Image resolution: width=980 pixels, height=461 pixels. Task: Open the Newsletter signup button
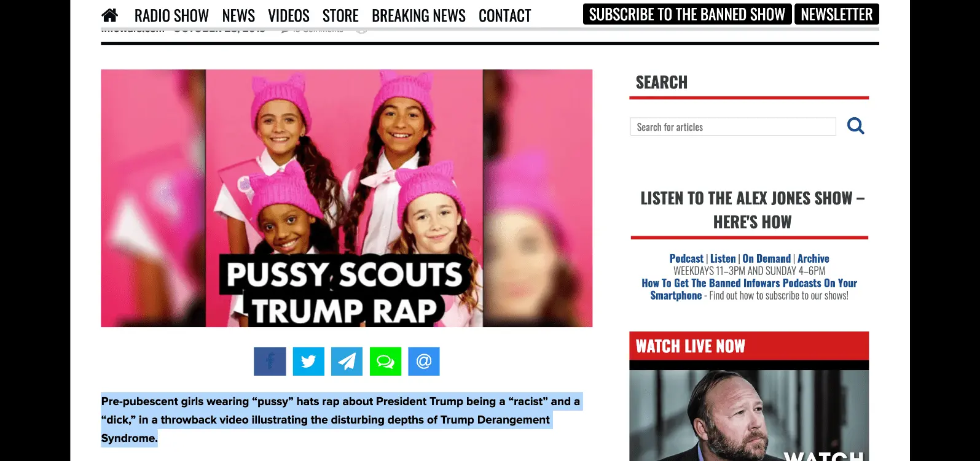pos(836,14)
